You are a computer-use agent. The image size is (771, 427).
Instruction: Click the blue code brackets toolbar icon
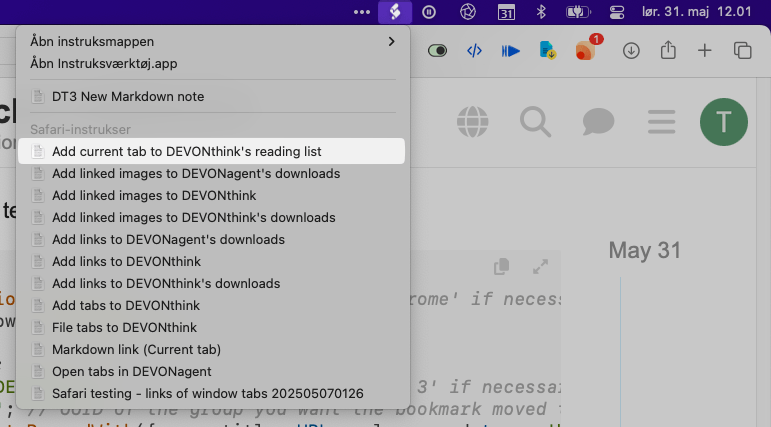[x=474, y=51]
